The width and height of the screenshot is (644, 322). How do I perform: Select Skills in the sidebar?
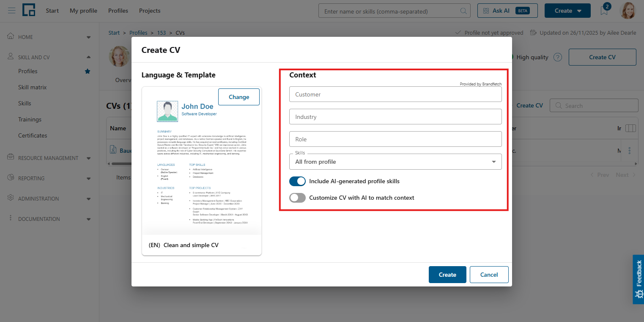point(25,103)
